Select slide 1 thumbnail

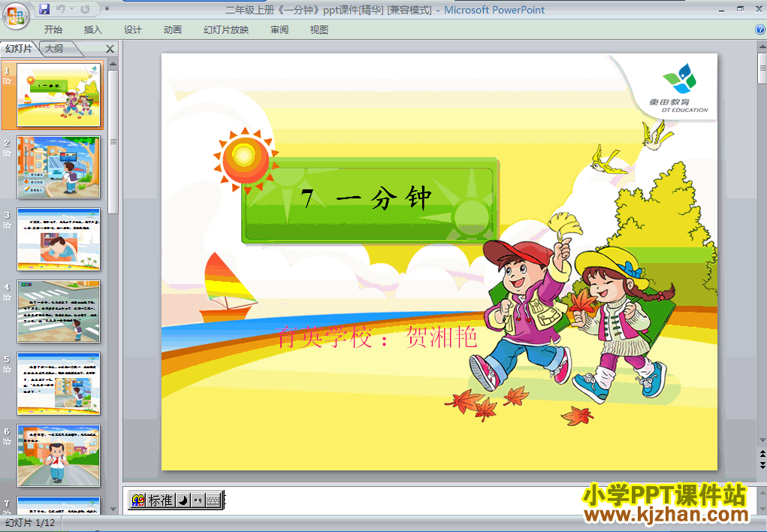(59, 95)
